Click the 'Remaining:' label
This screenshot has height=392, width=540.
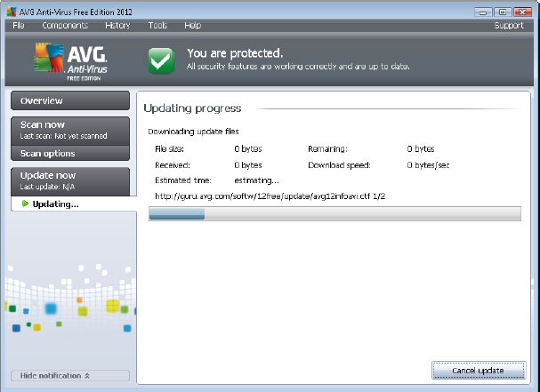[327, 149]
